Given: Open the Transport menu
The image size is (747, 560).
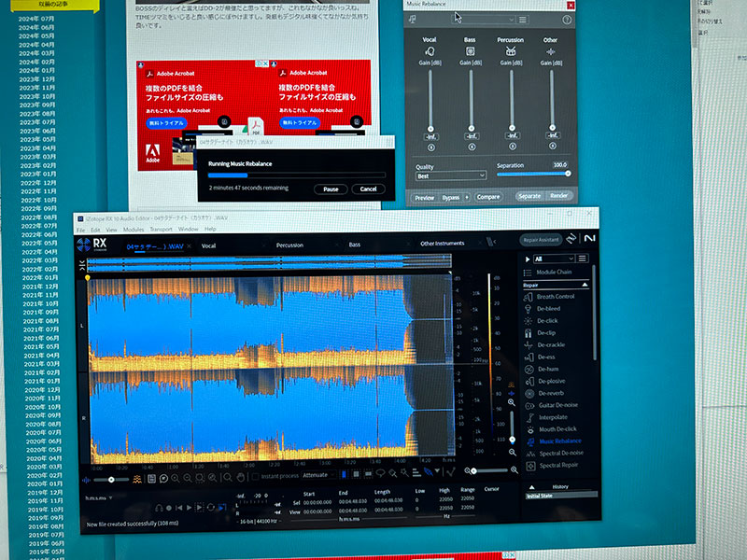Looking at the screenshot, I should [161, 229].
